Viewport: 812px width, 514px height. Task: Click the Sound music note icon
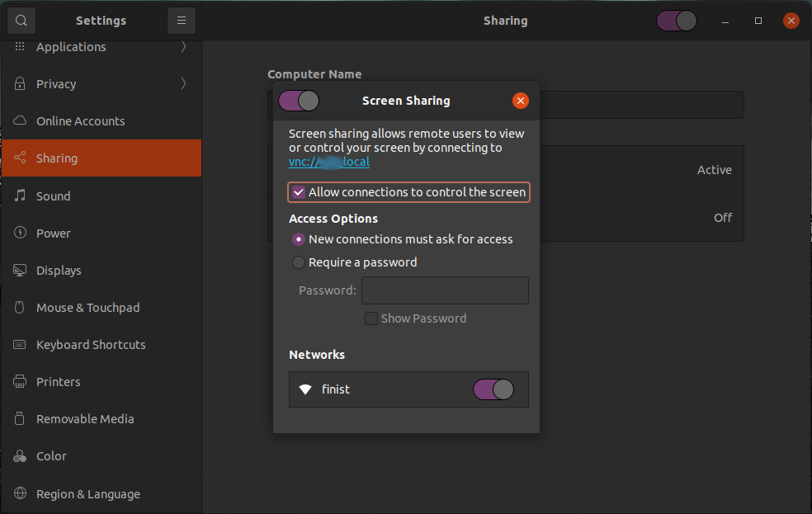point(21,196)
